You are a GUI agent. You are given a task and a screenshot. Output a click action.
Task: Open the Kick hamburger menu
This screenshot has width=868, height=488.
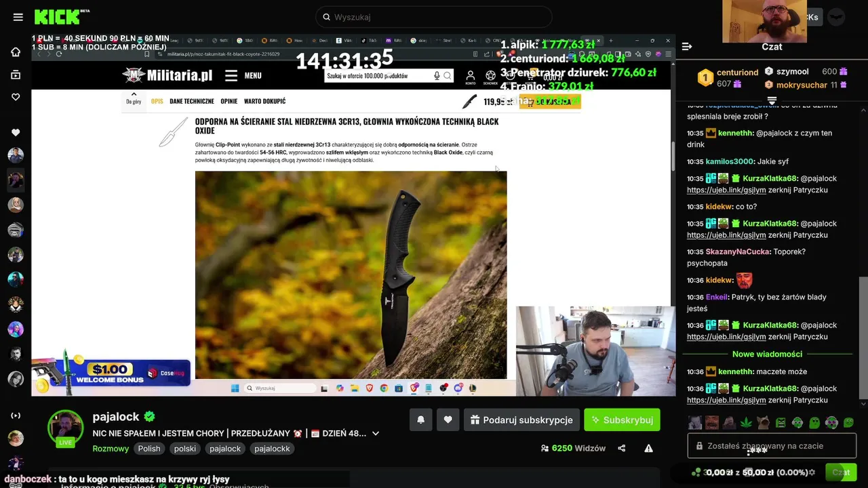18,17
